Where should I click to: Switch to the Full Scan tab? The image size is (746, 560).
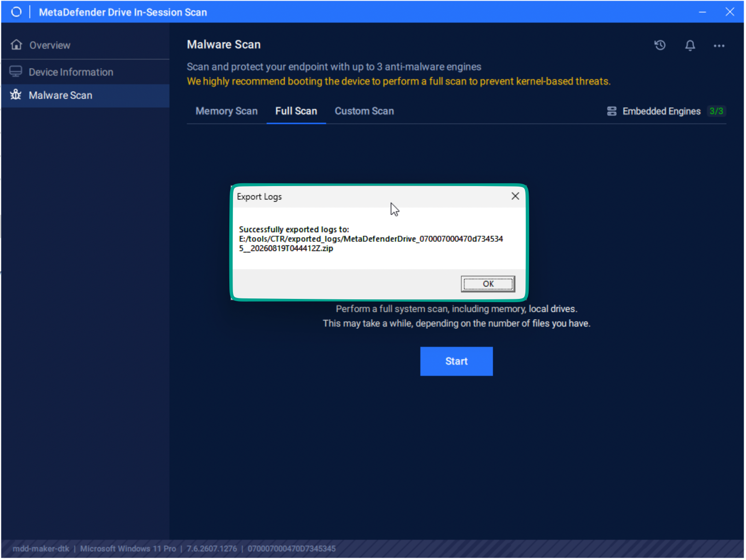pos(297,111)
